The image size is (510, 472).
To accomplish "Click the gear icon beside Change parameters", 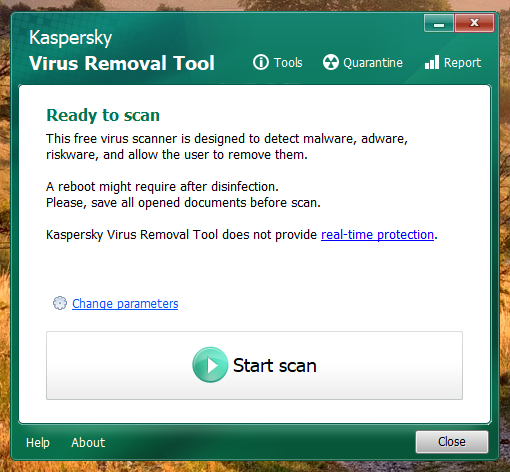I will [x=60, y=303].
